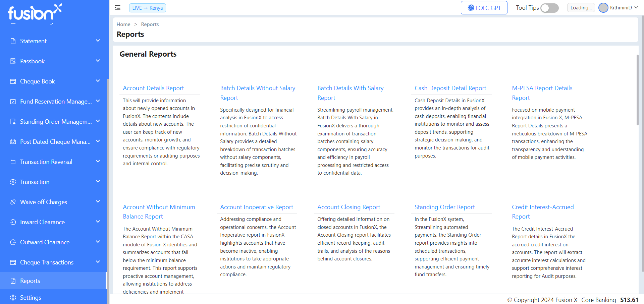Select the Transaction Reversal icon
The width and height of the screenshot is (644, 304).
click(13, 162)
